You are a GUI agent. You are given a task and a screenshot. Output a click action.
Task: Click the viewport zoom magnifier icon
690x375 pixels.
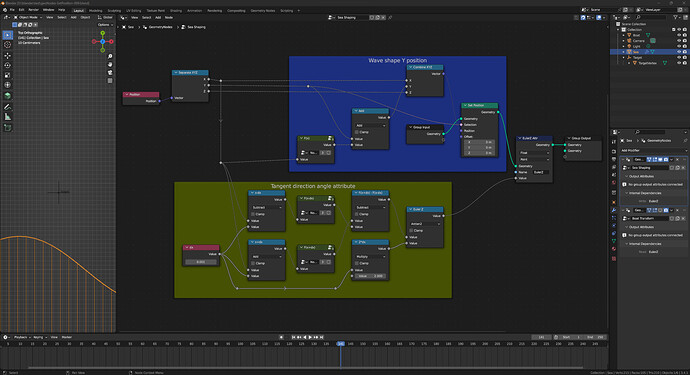tap(110, 56)
